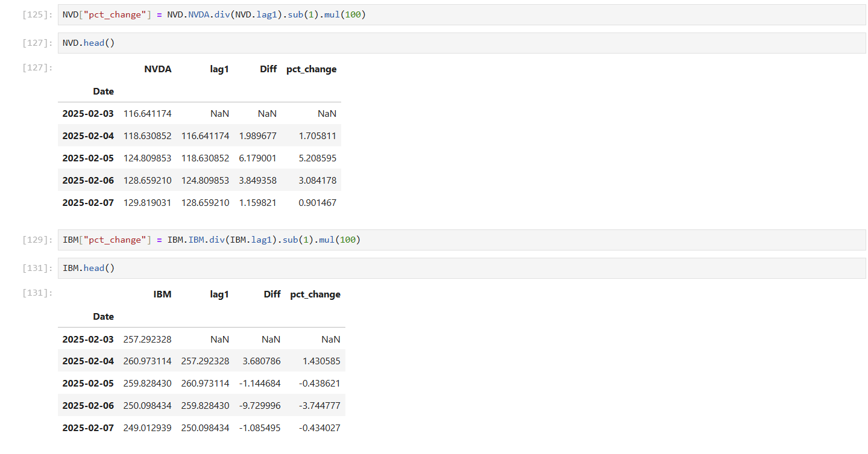Click Diff value 6.179001

258,158
